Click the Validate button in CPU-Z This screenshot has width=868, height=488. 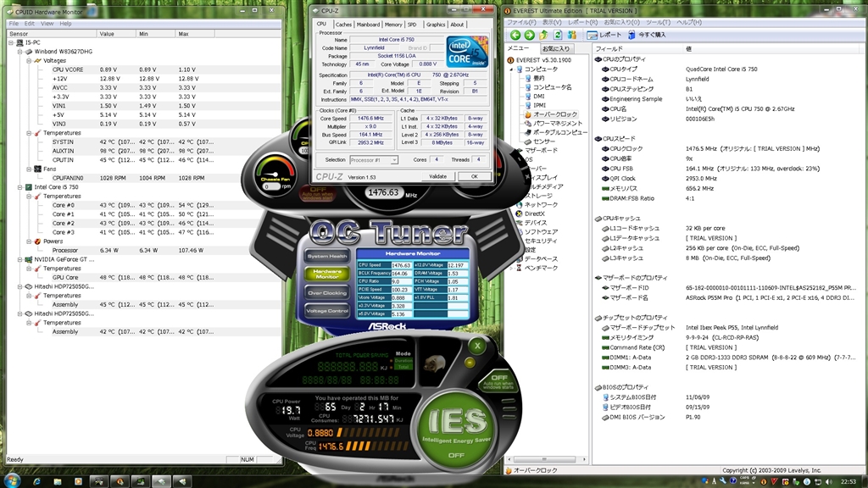point(437,176)
